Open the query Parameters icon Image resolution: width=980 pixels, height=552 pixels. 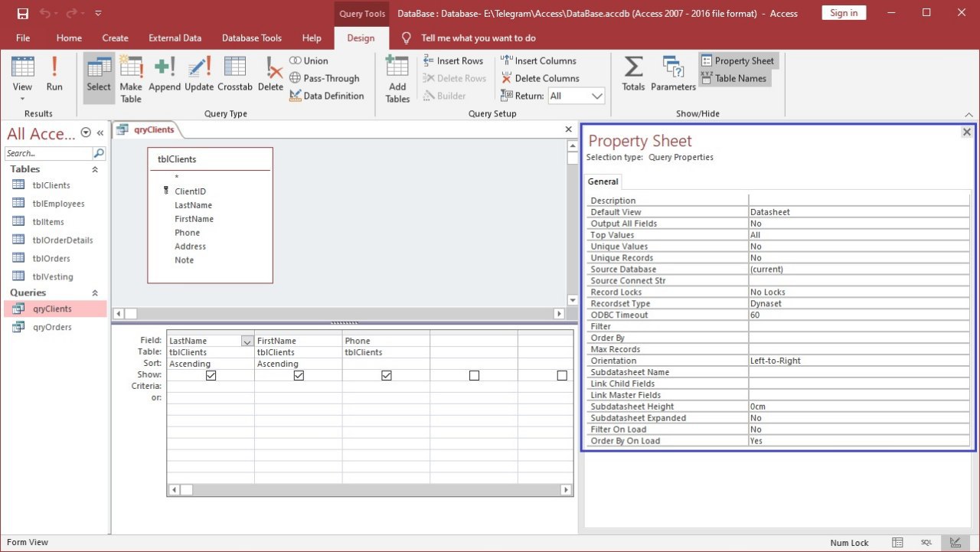click(673, 75)
